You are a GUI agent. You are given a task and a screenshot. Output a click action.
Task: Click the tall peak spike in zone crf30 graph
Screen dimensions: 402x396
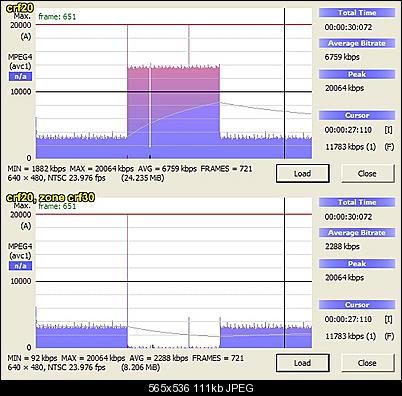coord(127,281)
